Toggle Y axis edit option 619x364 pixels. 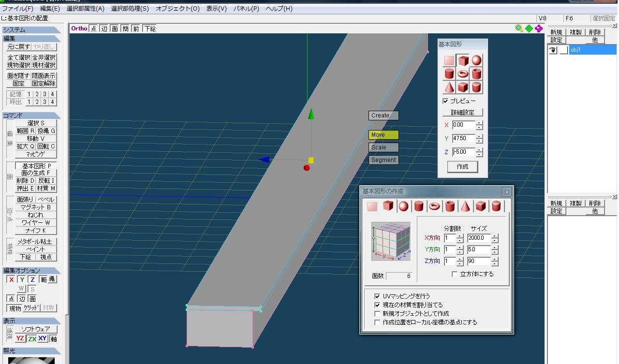point(22,279)
